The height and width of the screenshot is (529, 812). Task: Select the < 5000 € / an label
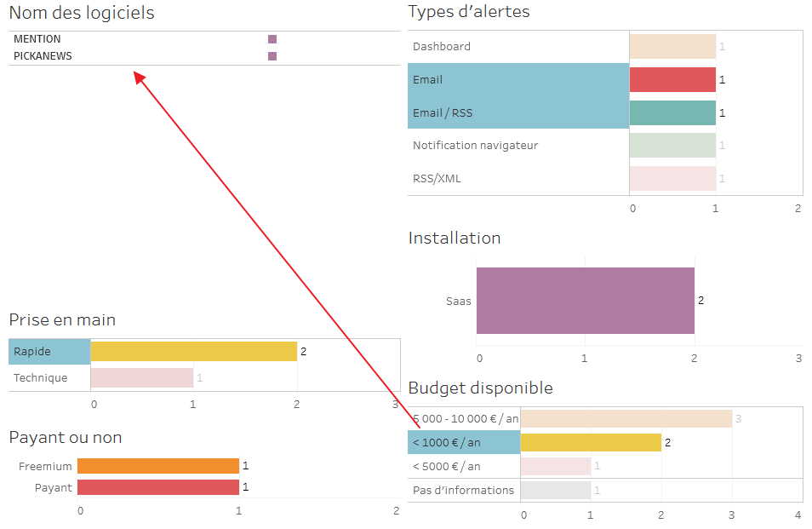pyautogui.click(x=446, y=467)
